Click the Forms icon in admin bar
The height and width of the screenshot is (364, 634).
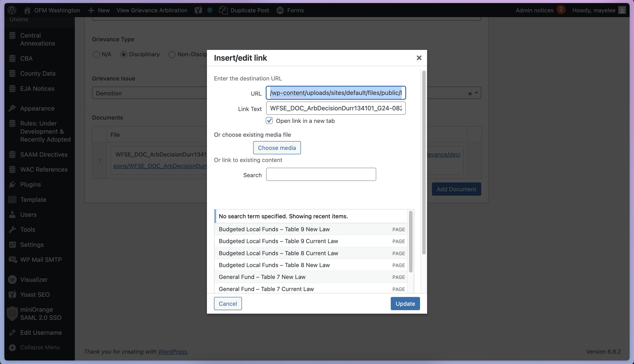tap(280, 10)
